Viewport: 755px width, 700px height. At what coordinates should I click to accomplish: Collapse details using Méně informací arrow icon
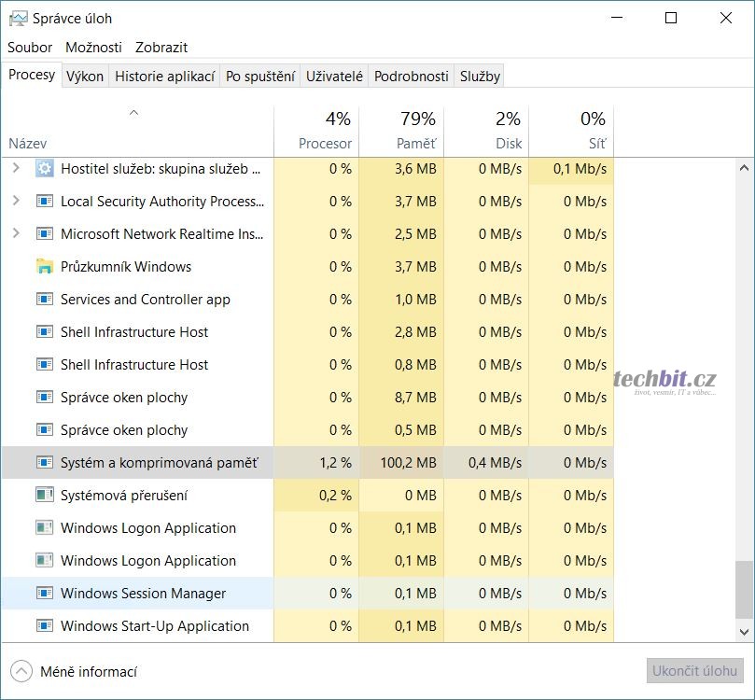21,671
